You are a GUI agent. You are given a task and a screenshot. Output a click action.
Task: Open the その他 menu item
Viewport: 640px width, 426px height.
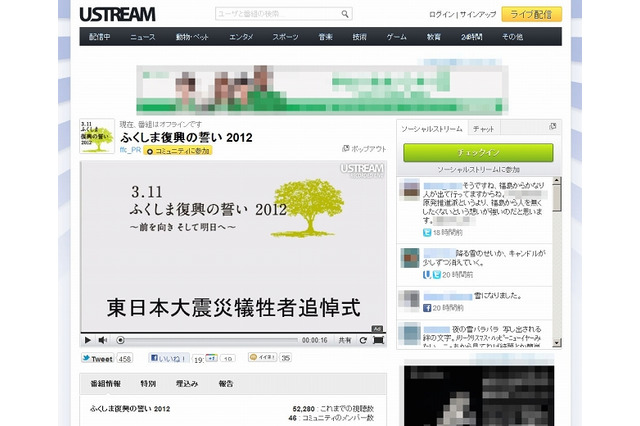click(x=512, y=37)
